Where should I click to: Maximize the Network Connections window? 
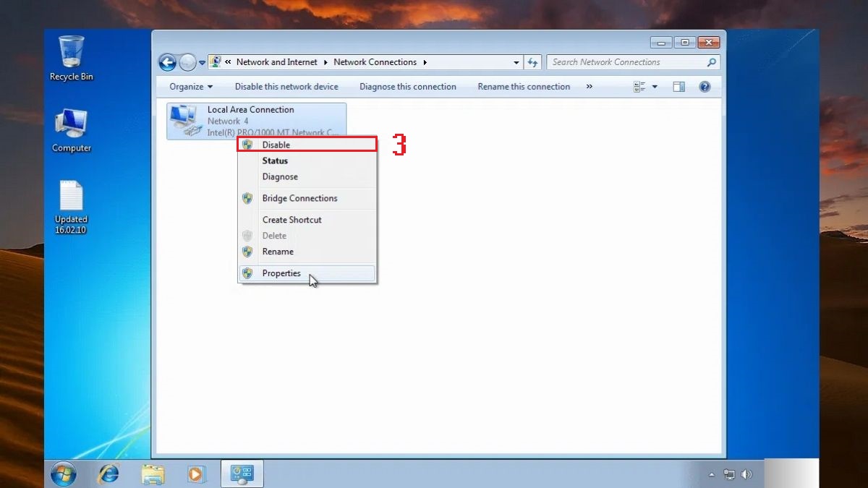coord(685,43)
